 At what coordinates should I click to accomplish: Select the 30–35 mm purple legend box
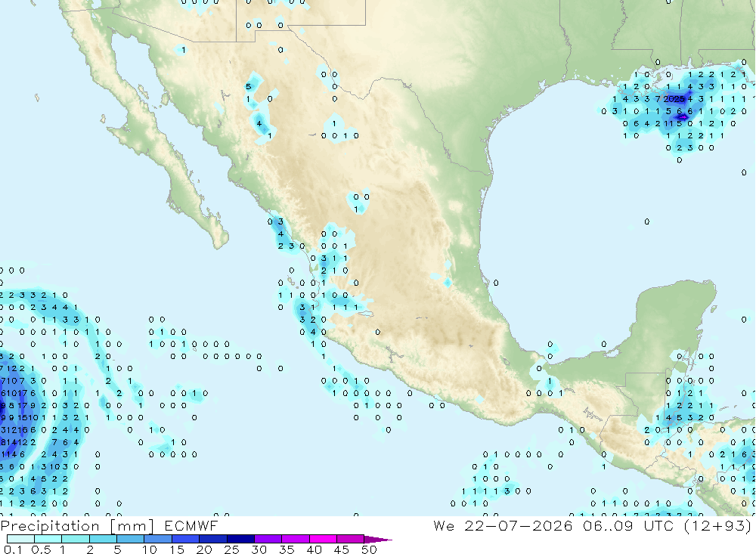click(268, 539)
